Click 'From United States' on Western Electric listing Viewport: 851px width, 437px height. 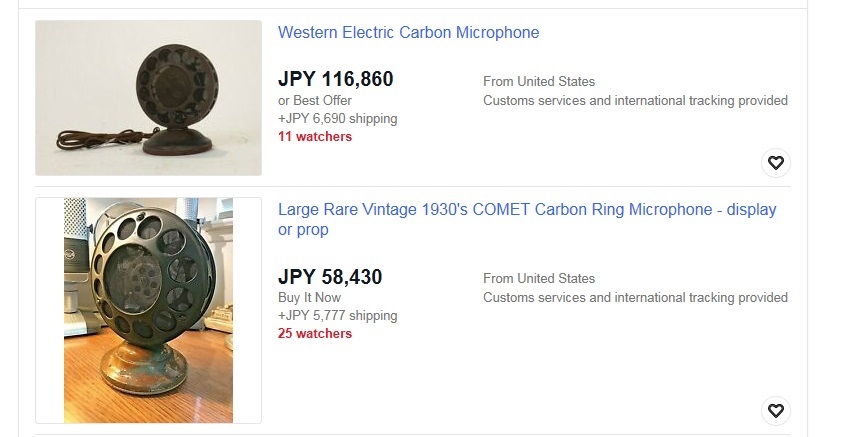[x=539, y=81]
